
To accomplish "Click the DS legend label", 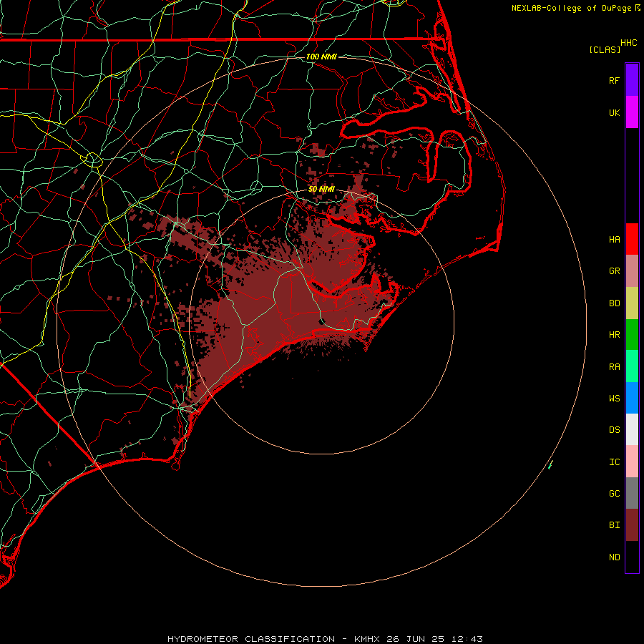I will tap(614, 430).
